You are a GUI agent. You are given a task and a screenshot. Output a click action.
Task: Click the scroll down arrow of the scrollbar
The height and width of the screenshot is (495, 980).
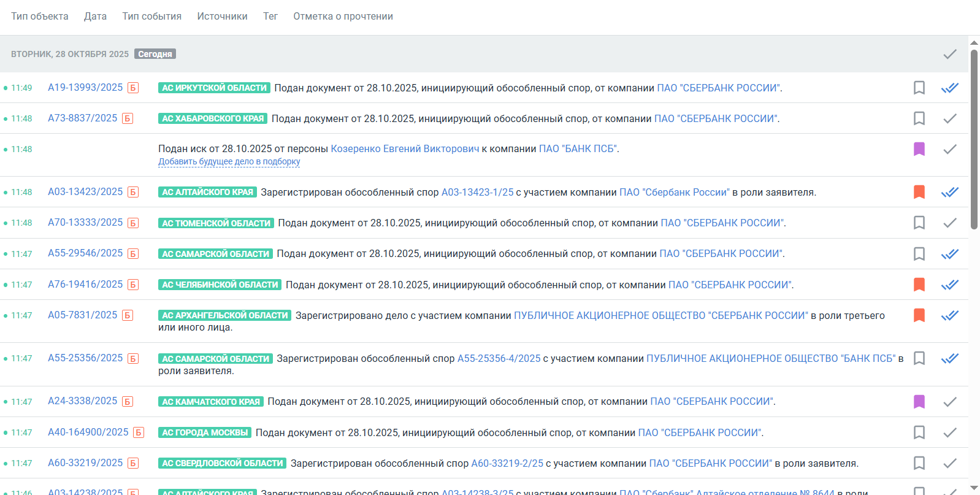click(973, 489)
